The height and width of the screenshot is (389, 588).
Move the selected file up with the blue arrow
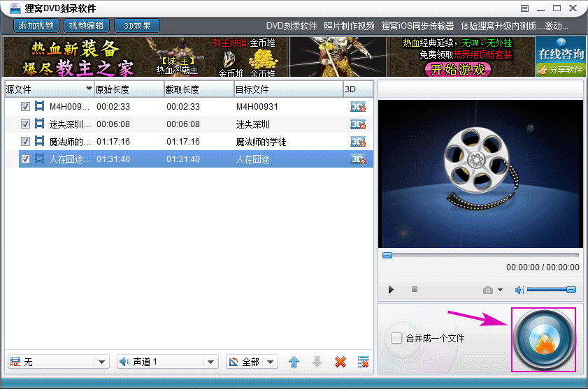coord(294,362)
